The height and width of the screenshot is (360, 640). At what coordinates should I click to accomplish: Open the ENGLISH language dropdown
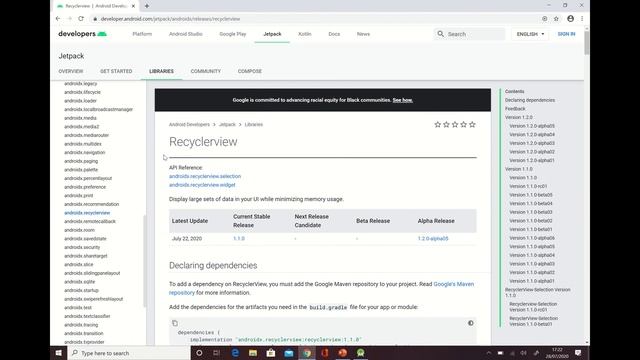click(x=530, y=34)
